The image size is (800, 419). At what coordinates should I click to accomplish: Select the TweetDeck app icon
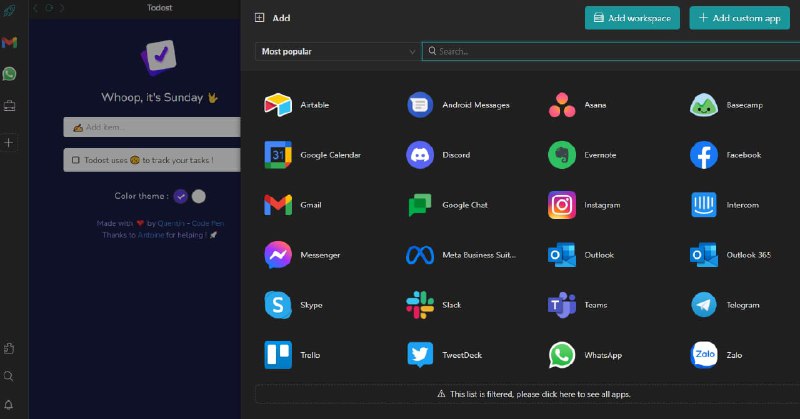pos(419,355)
